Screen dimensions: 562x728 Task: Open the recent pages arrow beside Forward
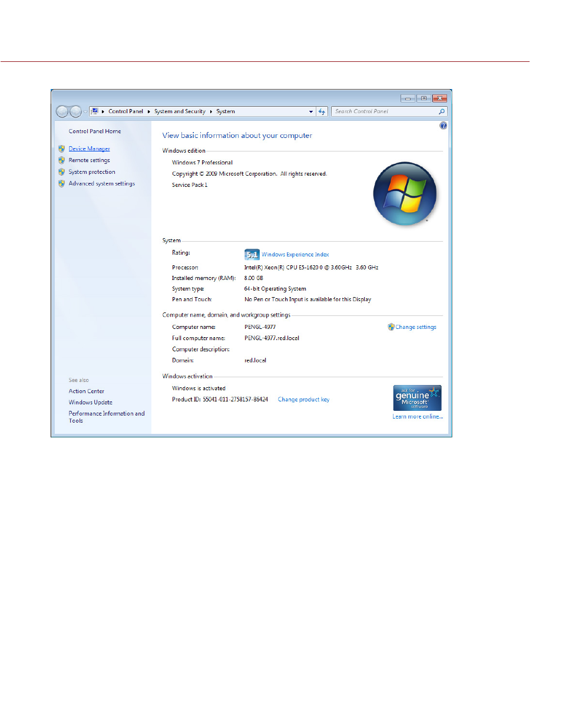click(85, 111)
